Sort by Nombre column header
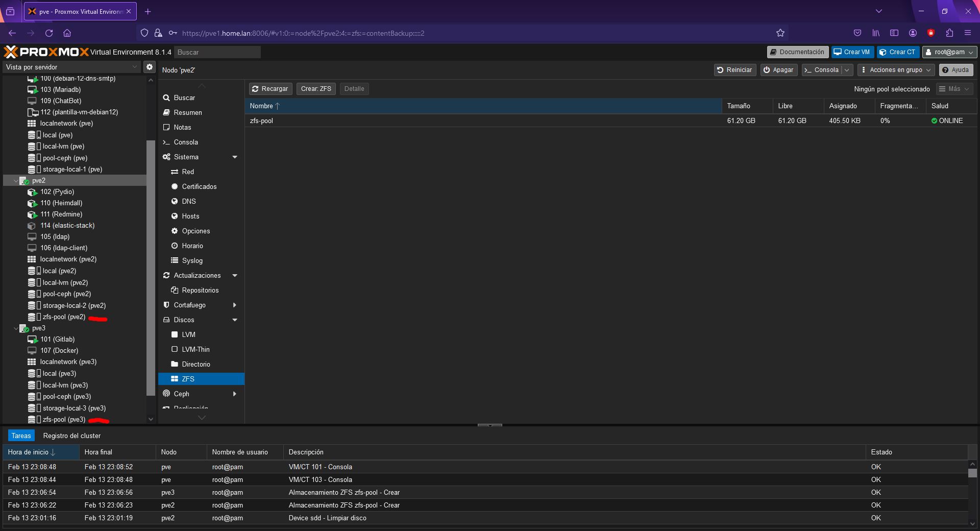The image size is (980, 531). [483, 106]
